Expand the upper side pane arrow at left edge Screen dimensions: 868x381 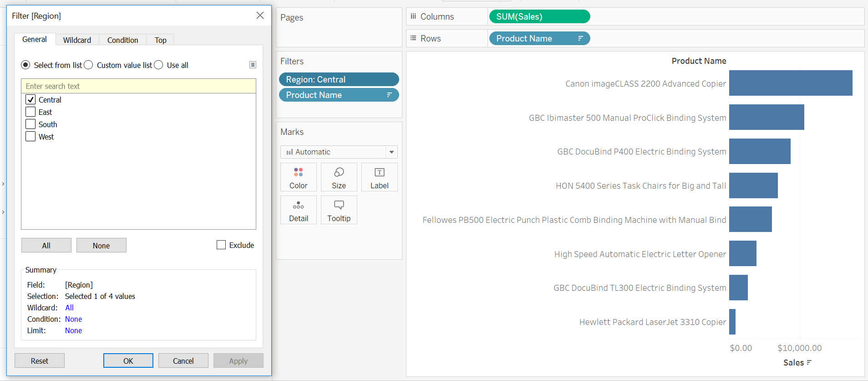(3, 184)
